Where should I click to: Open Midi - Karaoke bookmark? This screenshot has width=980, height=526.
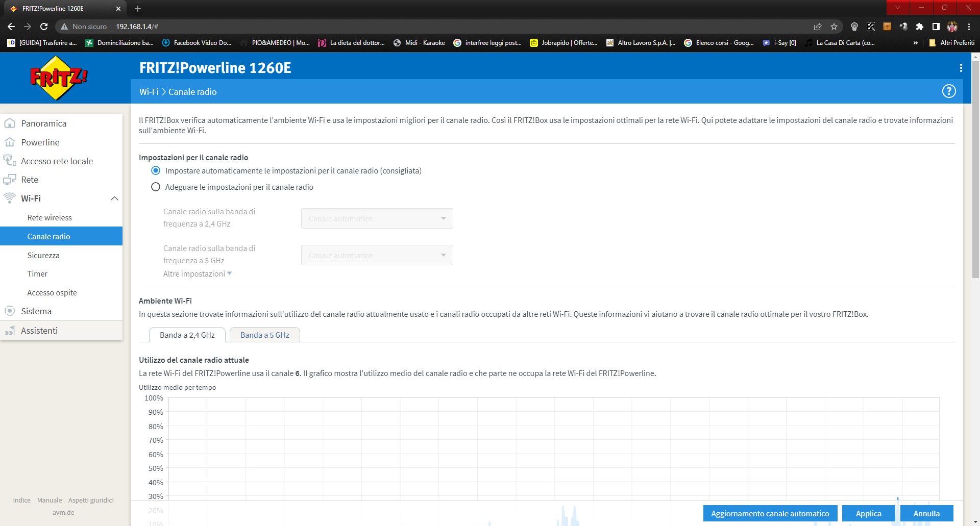(x=420, y=43)
